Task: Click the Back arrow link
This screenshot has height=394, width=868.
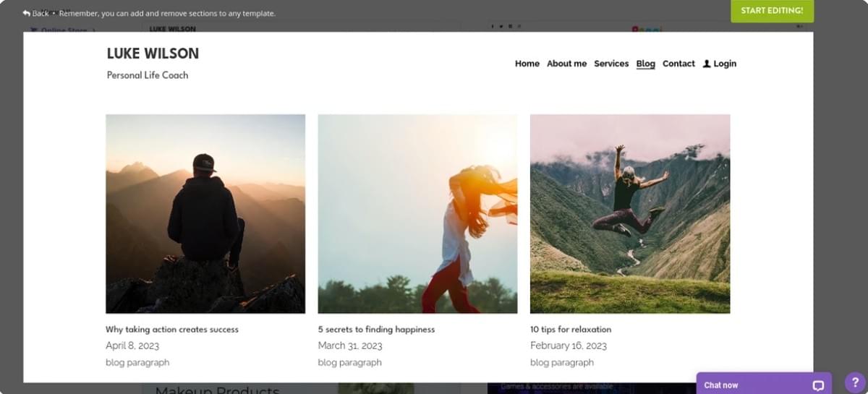Action: (x=35, y=13)
